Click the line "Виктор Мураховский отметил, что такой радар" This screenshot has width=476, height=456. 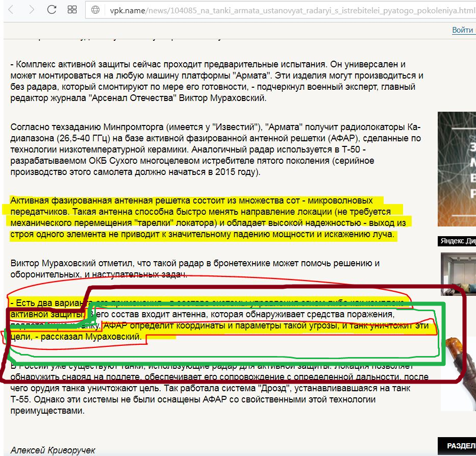tap(195, 263)
